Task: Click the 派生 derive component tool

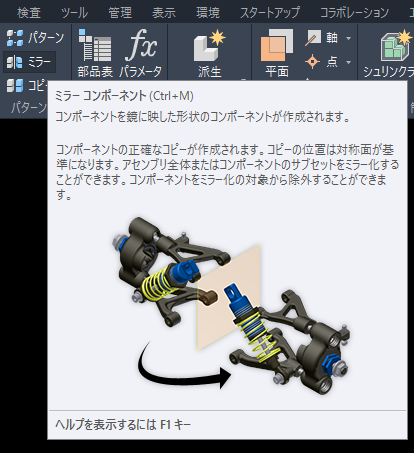Action: tap(209, 53)
